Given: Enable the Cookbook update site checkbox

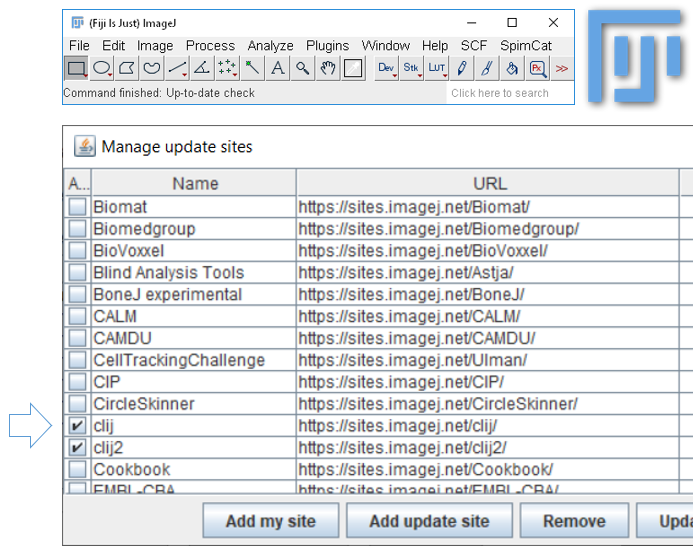Looking at the screenshot, I should pyautogui.click(x=78, y=469).
